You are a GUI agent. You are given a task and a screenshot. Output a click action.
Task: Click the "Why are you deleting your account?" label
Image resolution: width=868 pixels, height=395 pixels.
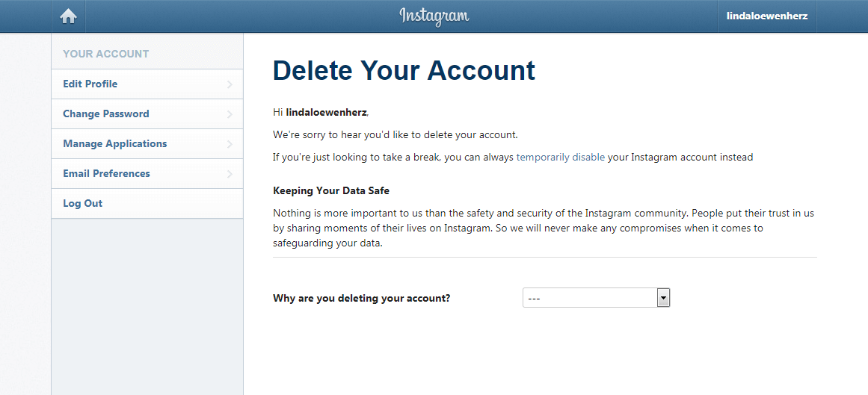tap(362, 299)
